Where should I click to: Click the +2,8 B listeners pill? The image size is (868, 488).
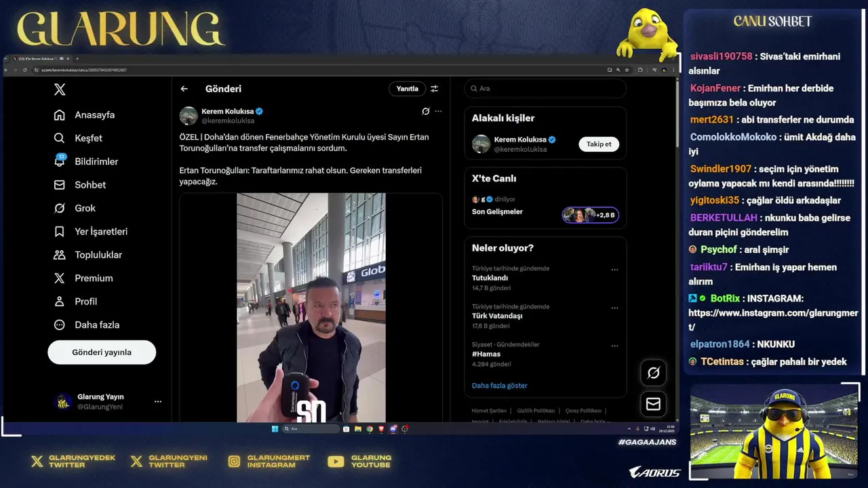[590, 215]
